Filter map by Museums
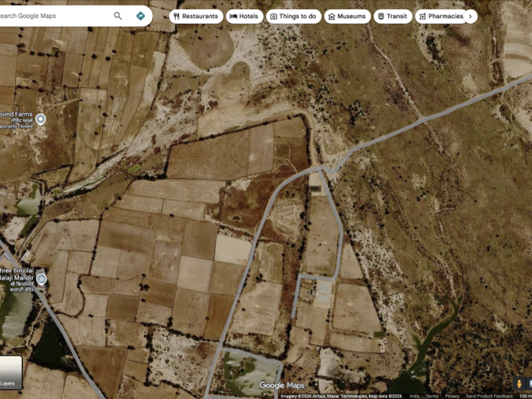This screenshot has height=399, width=532. point(347,16)
